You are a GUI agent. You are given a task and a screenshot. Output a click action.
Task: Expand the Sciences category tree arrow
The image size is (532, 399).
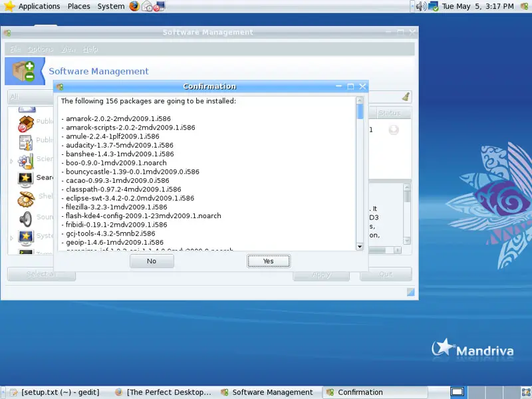pyautogui.click(x=11, y=161)
